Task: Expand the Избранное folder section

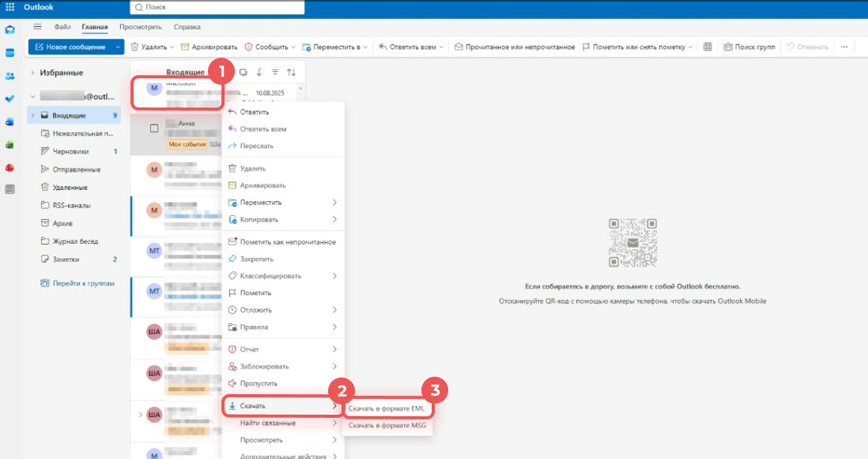Action: tap(32, 73)
